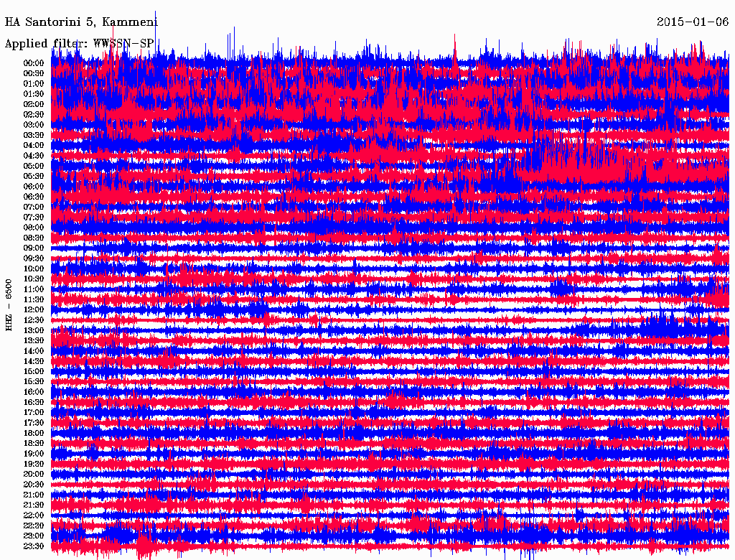Select the 03:00 time label
The height and width of the screenshot is (560, 735).
[34, 125]
